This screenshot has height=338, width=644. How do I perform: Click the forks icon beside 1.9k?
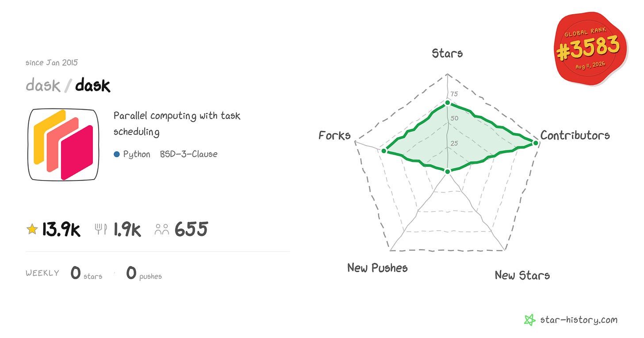point(101,229)
